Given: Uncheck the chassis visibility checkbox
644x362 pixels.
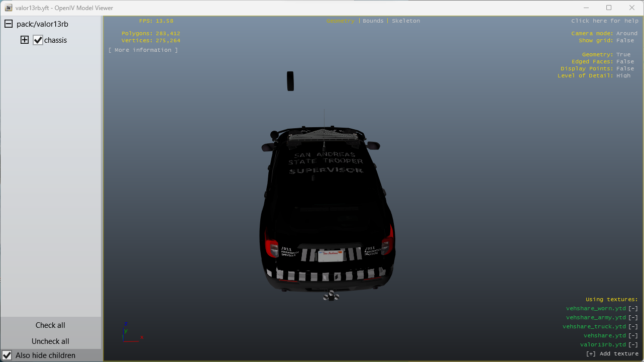Looking at the screenshot, I should tap(38, 40).
